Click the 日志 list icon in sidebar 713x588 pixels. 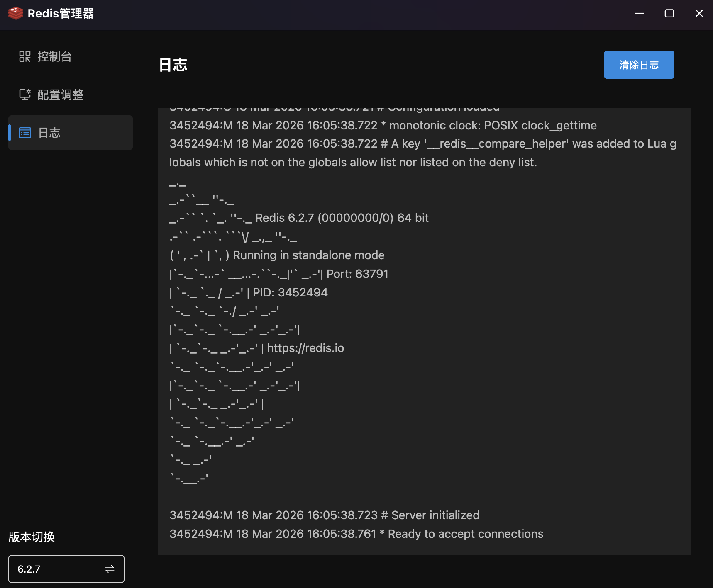[x=25, y=133]
